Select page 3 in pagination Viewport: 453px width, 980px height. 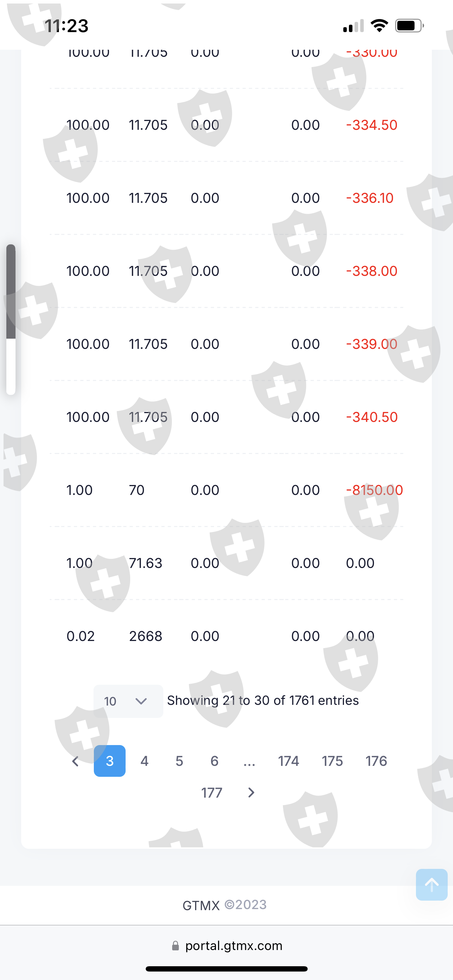(109, 761)
